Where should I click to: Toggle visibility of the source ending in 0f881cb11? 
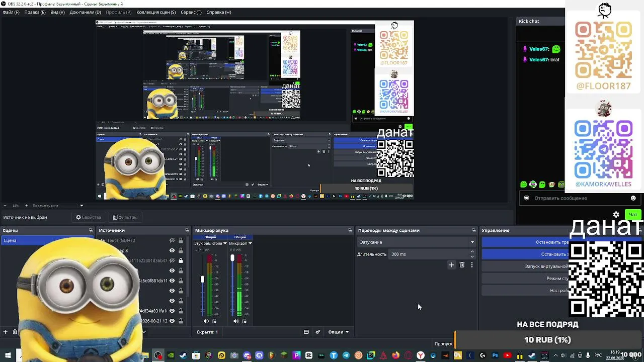pos(172,281)
